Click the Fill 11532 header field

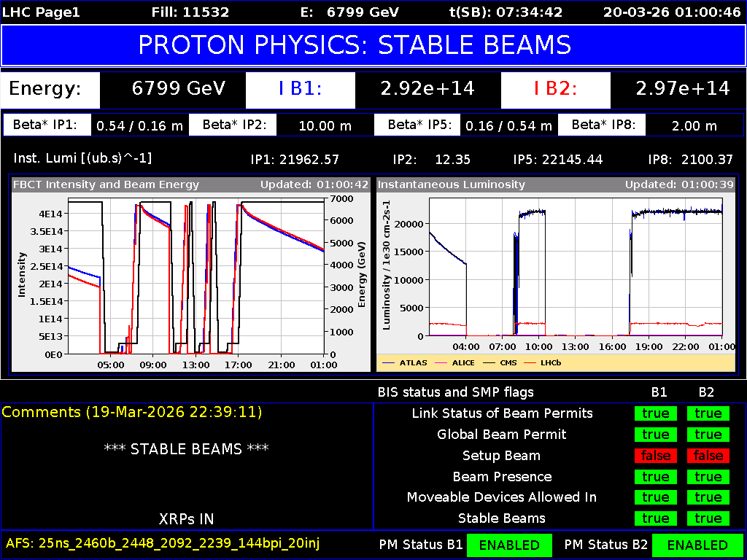click(190, 12)
